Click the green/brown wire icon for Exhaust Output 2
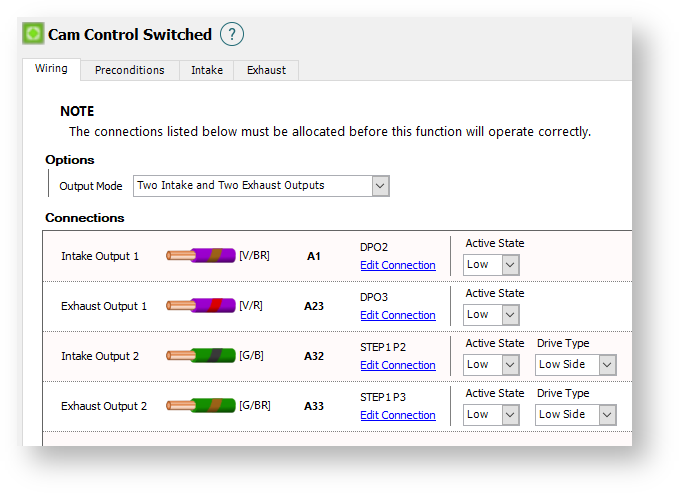 click(201, 406)
